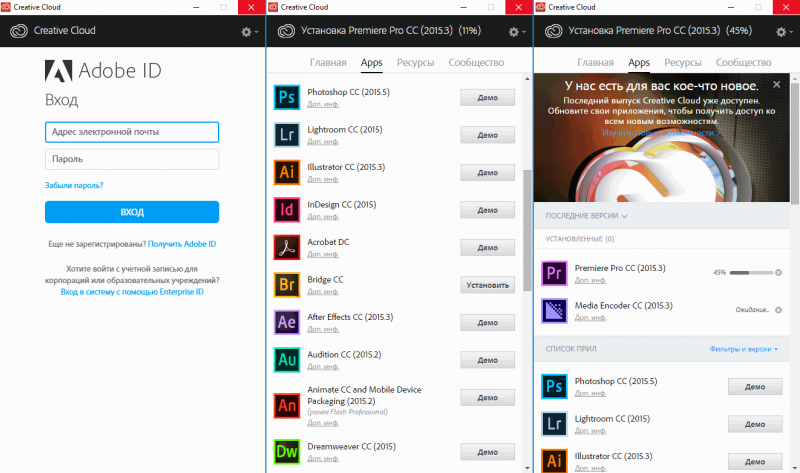Click Creative Cloud logo in middle window header
Image resolution: width=800 pixels, height=473 pixels.
coord(286,31)
